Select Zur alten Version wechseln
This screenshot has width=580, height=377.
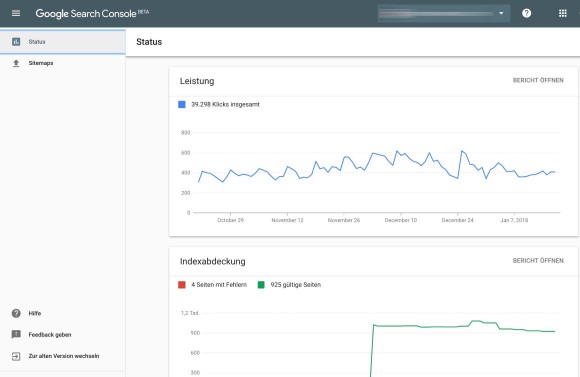coord(64,356)
